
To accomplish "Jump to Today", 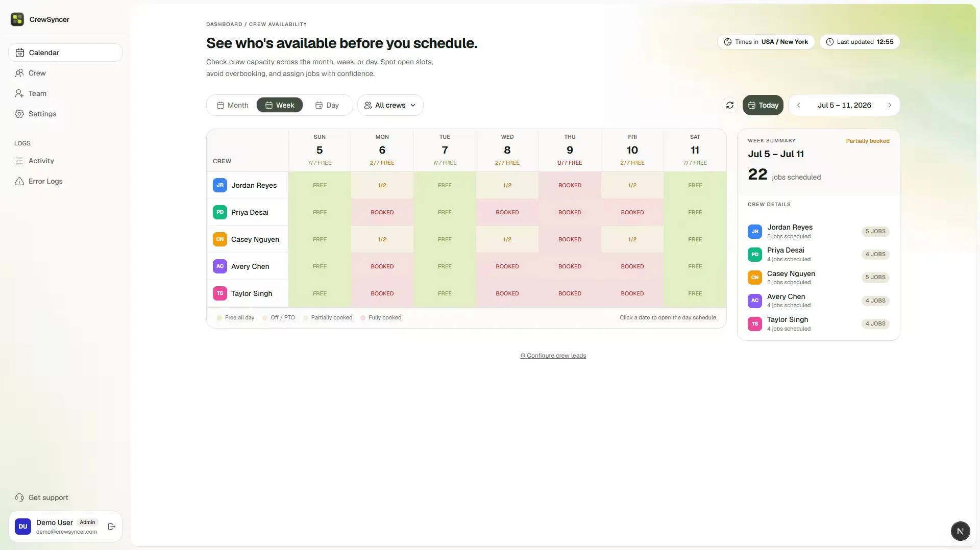I will pyautogui.click(x=763, y=105).
